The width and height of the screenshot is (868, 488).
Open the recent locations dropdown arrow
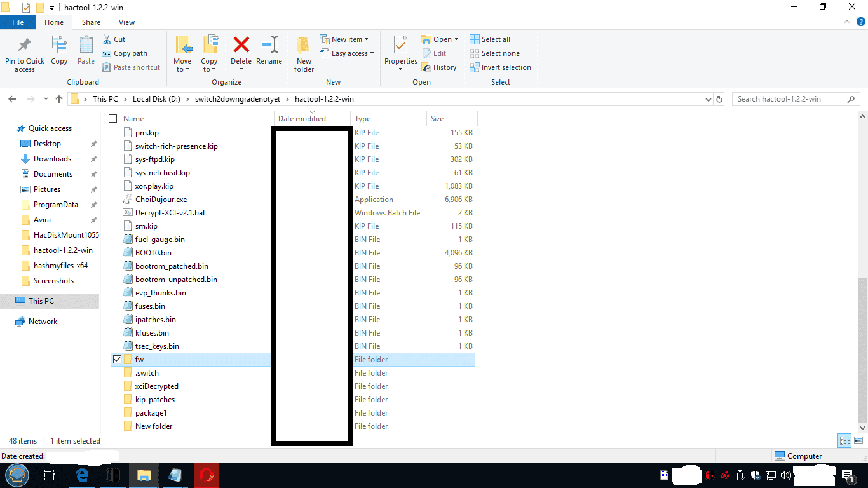(46, 99)
